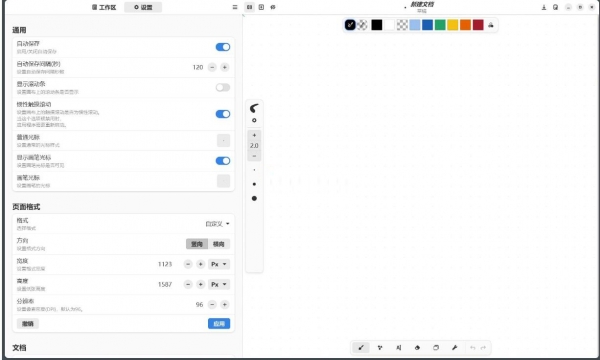600x360 pixels.
Task: Click the focus mode icon in header
Action: [261, 7]
